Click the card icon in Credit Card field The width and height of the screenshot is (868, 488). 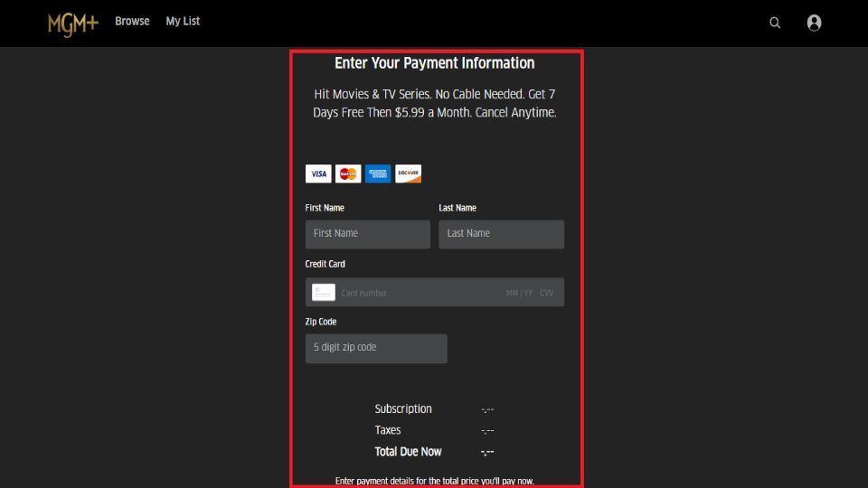[324, 292]
